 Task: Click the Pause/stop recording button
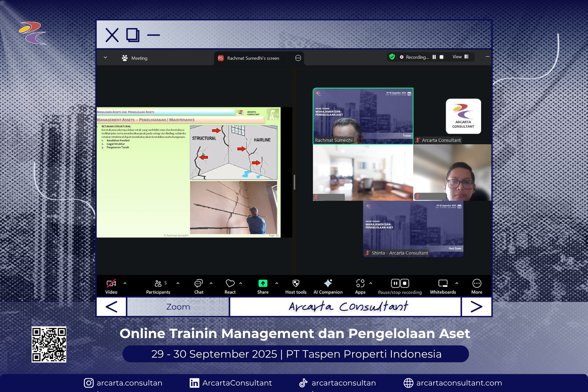[400, 286]
